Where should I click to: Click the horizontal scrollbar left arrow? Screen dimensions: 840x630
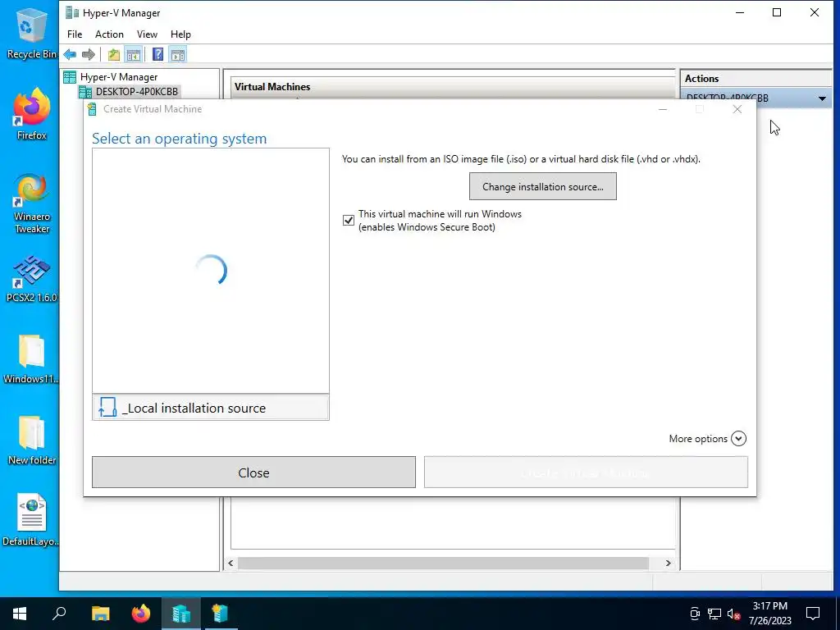pyautogui.click(x=231, y=563)
